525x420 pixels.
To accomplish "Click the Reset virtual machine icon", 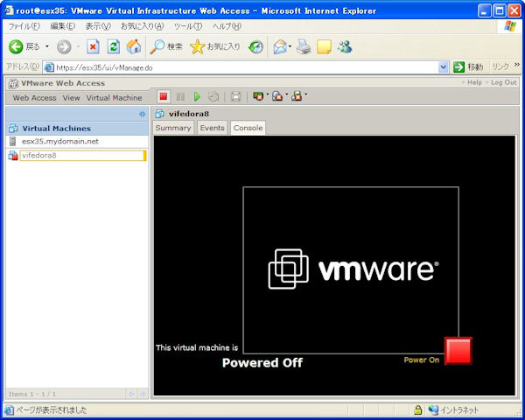I will (x=213, y=97).
